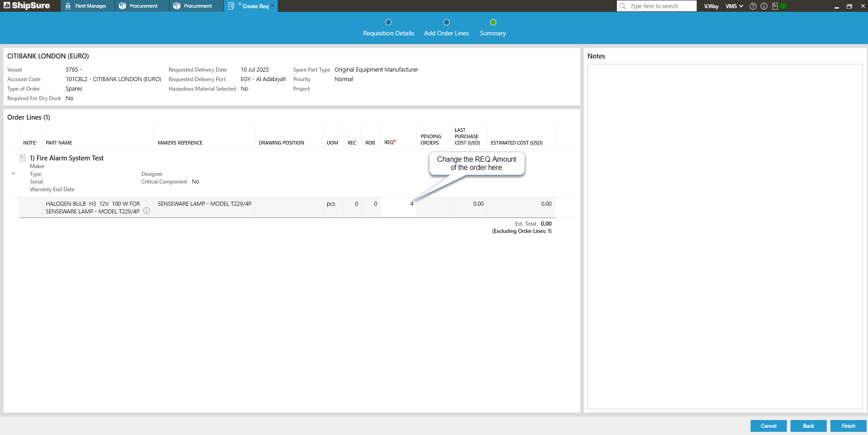The height and width of the screenshot is (435, 868).
Task: Select the Requisition Details step circle
Action: (x=388, y=22)
